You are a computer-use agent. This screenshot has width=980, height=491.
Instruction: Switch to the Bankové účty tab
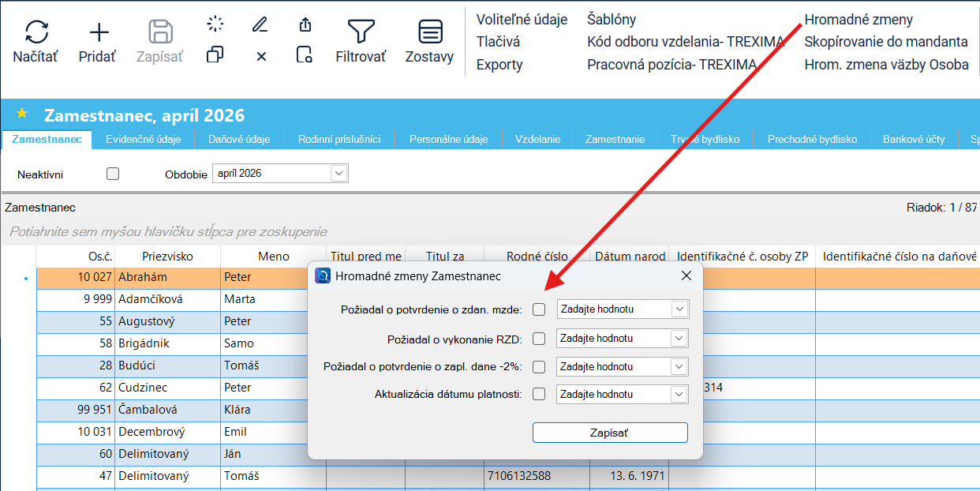click(914, 139)
